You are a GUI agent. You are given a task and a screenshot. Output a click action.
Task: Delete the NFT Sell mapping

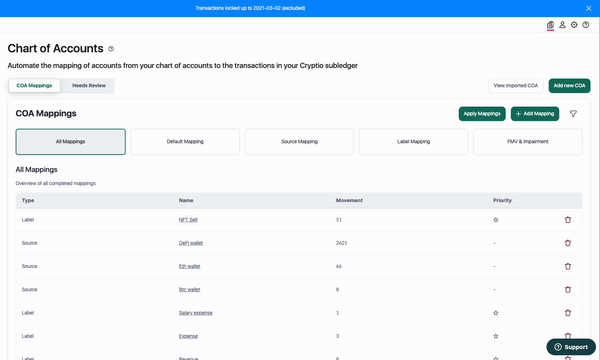(567, 220)
